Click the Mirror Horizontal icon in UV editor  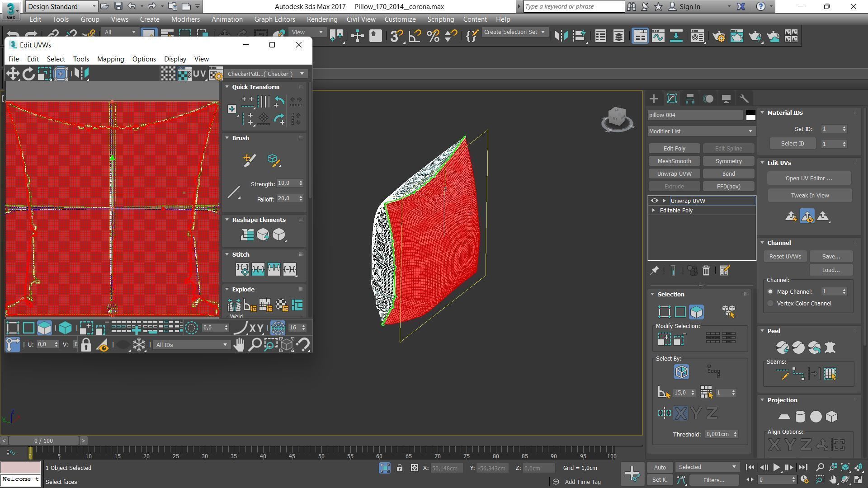[81, 74]
